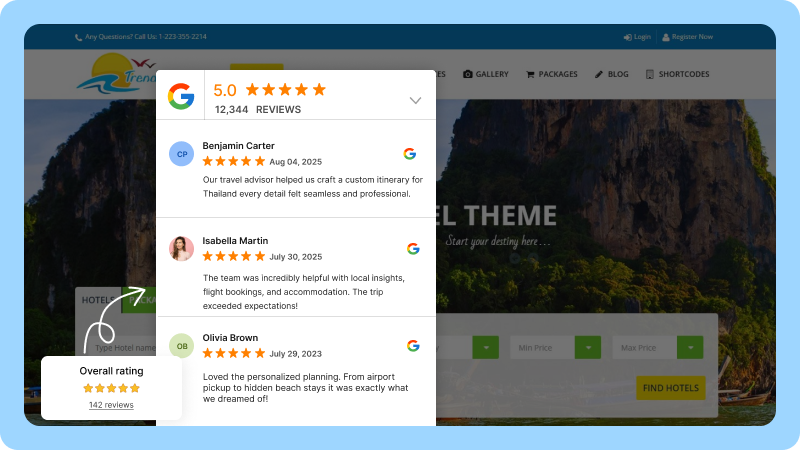Open the Gallery menu item
Viewport: 800px width, 450px height.
(486, 74)
